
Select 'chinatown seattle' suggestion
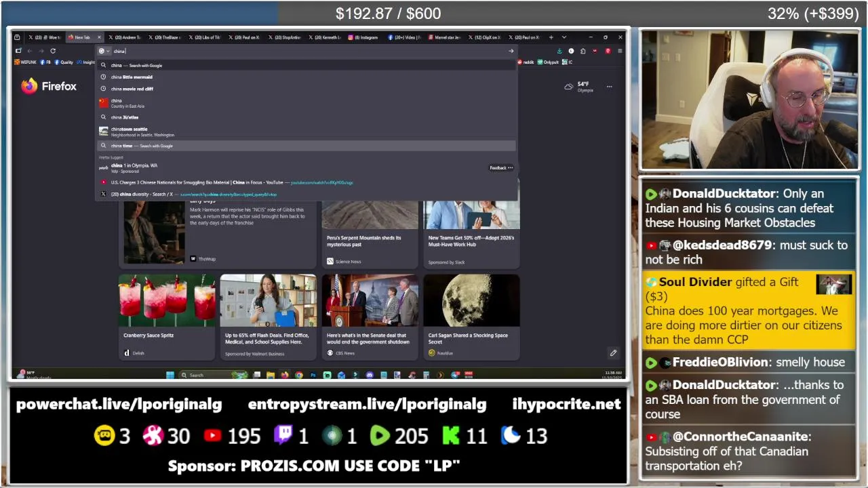(x=307, y=131)
